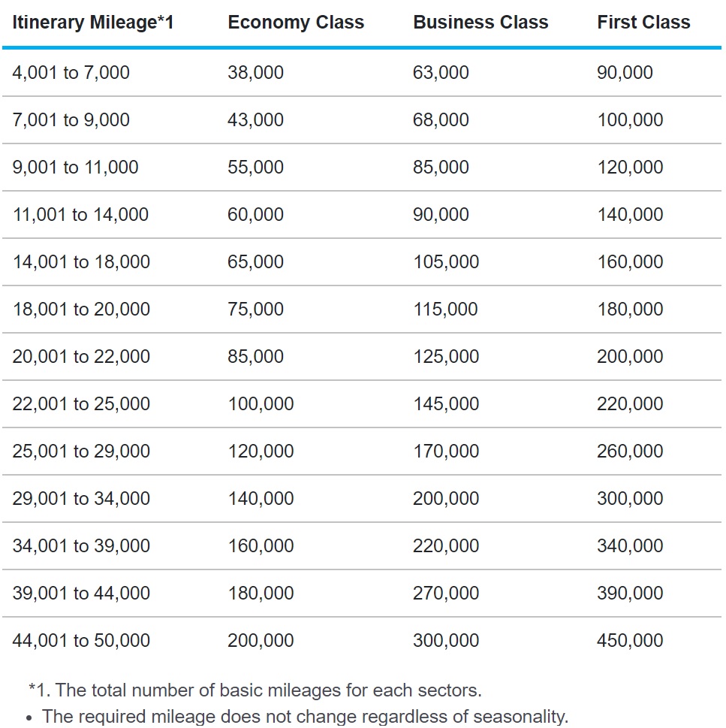
Task: Click the 85,000 Business Class cell
Action: coord(441,167)
